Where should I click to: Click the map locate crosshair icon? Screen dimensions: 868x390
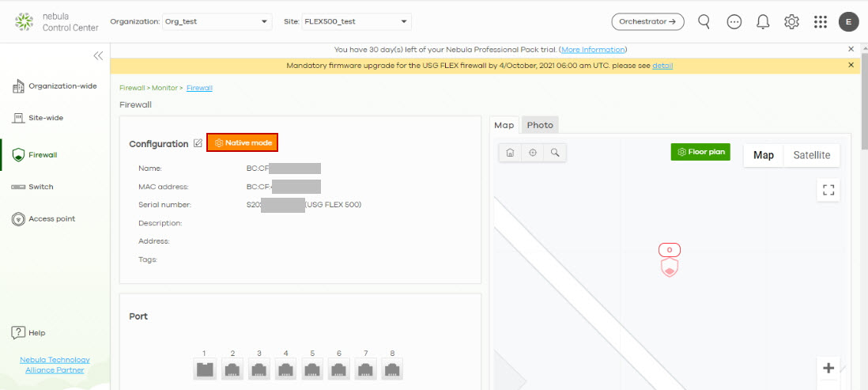tap(533, 153)
